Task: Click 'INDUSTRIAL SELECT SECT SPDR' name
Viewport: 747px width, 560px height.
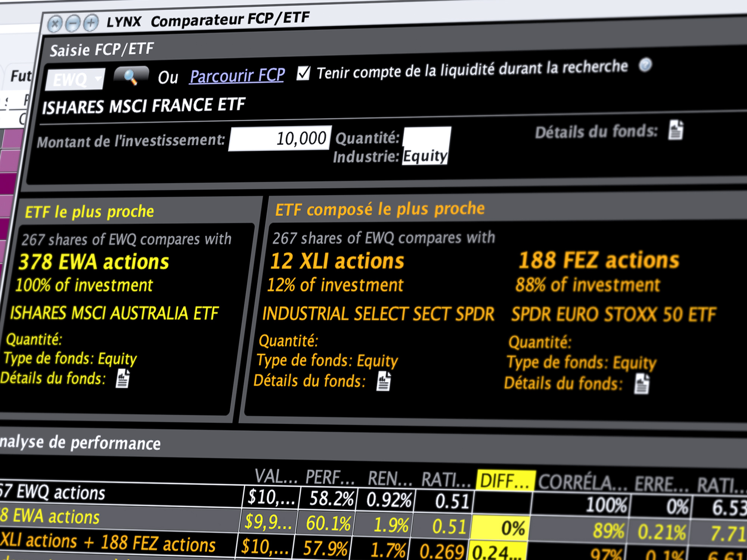Action: click(378, 314)
